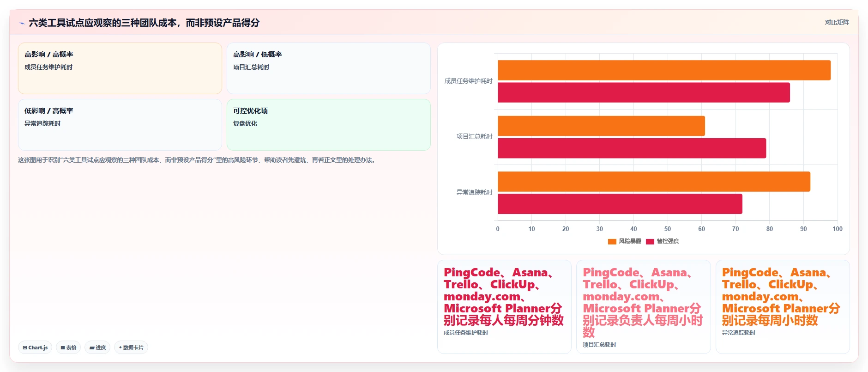This screenshot has width=868, height=372.
Task: Select the 可控优化项 matrix card
Action: pyautogui.click(x=329, y=125)
